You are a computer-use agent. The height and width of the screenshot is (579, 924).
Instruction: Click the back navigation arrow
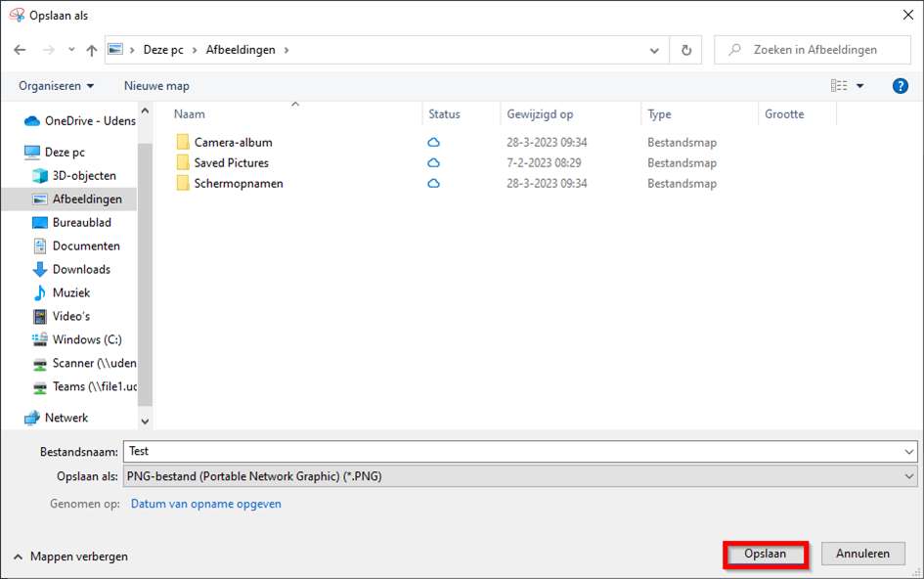pyautogui.click(x=20, y=50)
